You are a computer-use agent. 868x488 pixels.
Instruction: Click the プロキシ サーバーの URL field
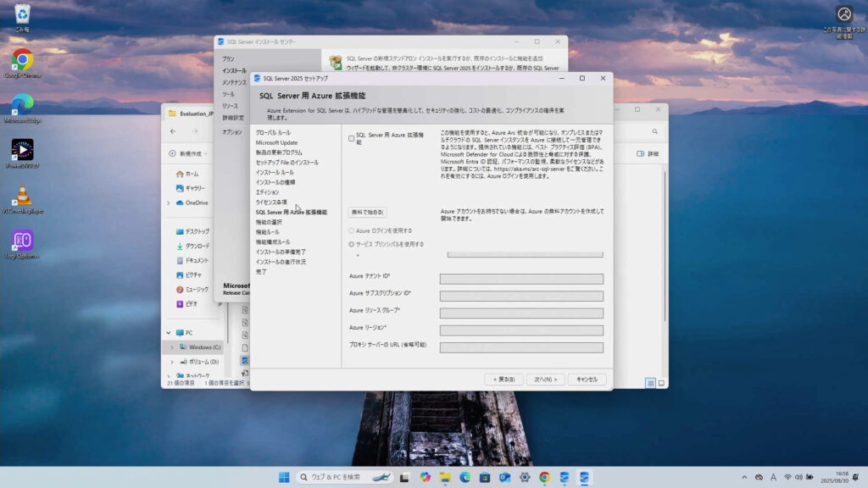(521, 347)
